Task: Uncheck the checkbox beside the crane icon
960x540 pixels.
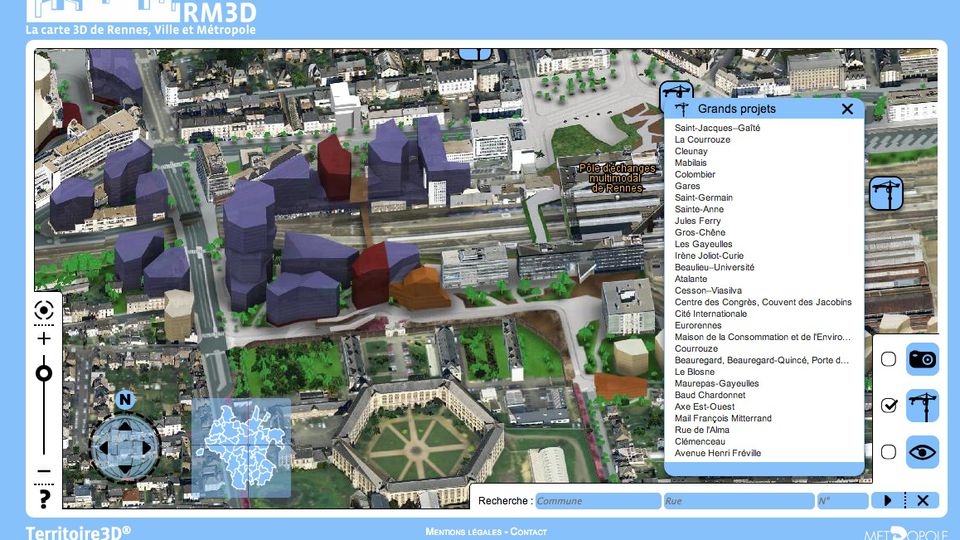Action: coord(888,405)
